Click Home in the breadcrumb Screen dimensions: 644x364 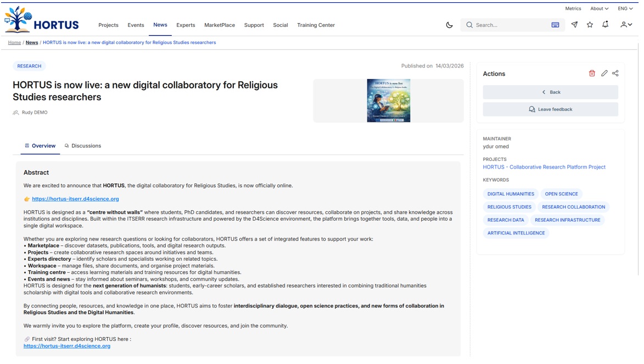pos(14,42)
